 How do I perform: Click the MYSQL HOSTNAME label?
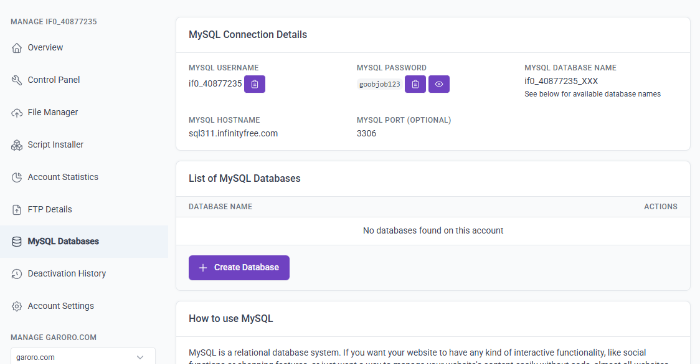tap(224, 120)
